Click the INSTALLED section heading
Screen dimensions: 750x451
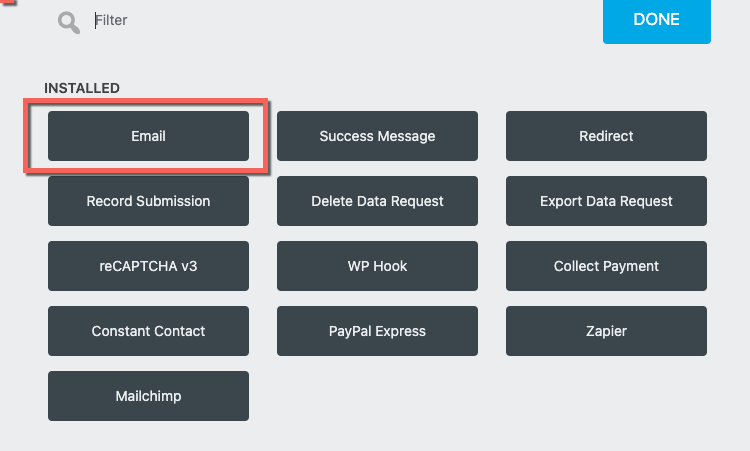coord(82,88)
